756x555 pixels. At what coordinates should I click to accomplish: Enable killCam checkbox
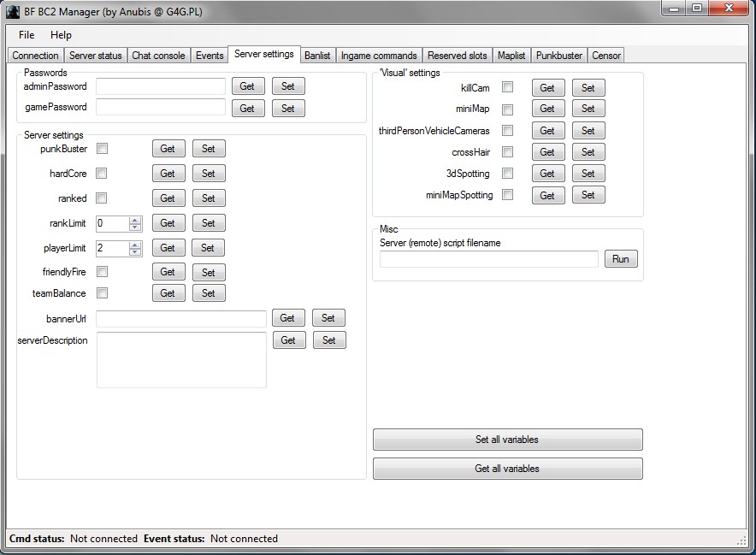coord(508,87)
